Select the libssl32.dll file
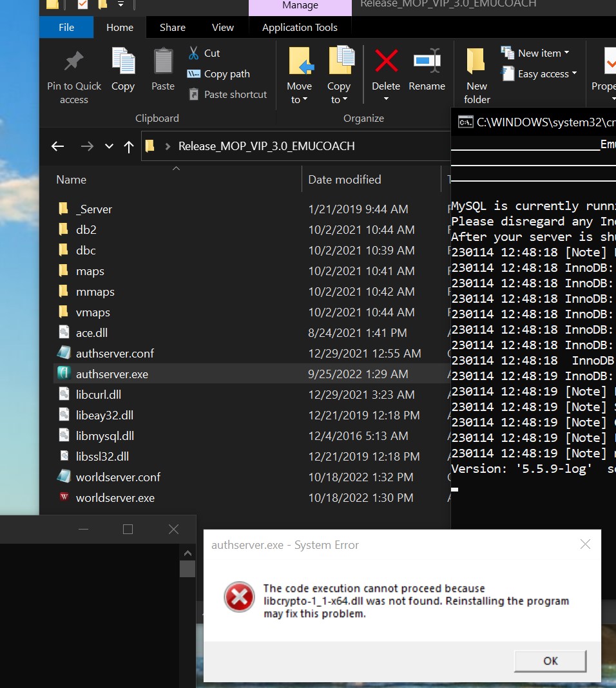 pos(102,456)
